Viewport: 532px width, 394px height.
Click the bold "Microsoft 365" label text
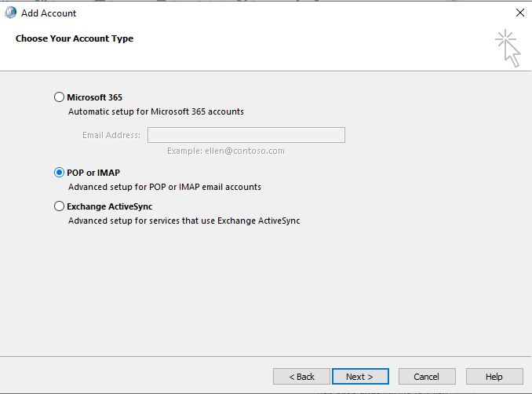click(x=94, y=97)
